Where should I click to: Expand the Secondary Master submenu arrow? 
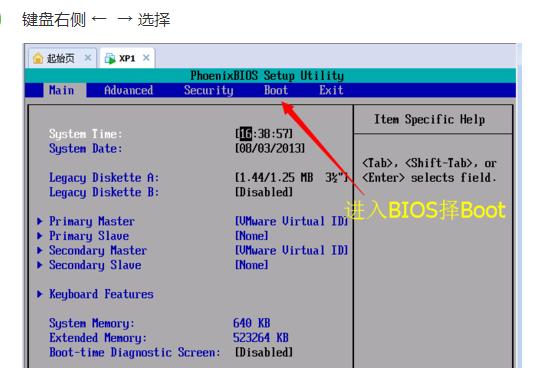click(39, 250)
